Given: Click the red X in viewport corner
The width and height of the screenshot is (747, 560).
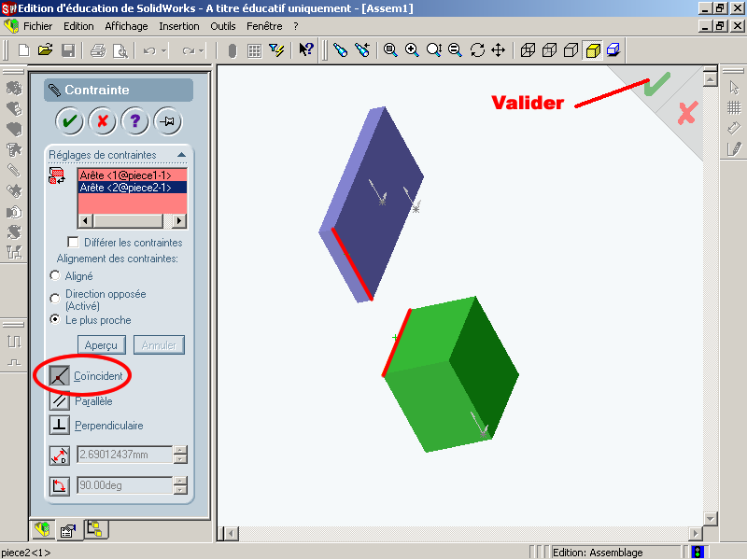Looking at the screenshot, I should coord(687,113).
